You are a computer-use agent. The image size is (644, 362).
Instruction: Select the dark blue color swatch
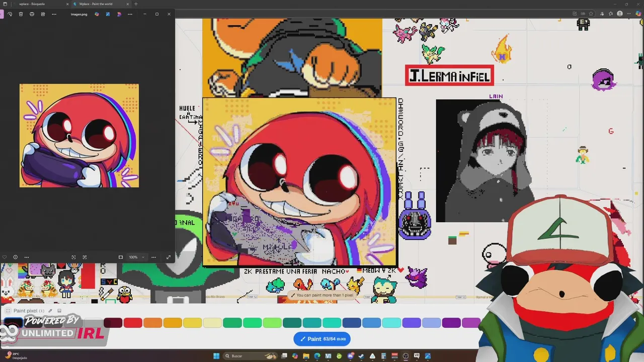[x=352, y=323]
